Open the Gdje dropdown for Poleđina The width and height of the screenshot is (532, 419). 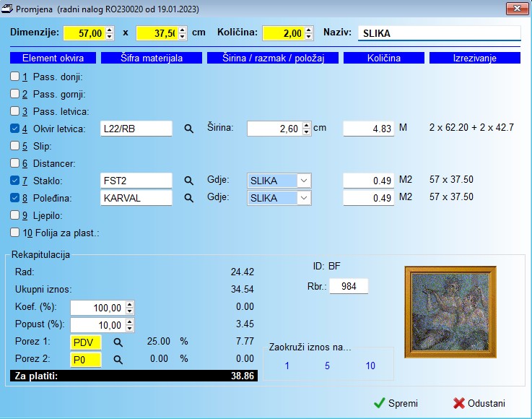click(304, 197)
